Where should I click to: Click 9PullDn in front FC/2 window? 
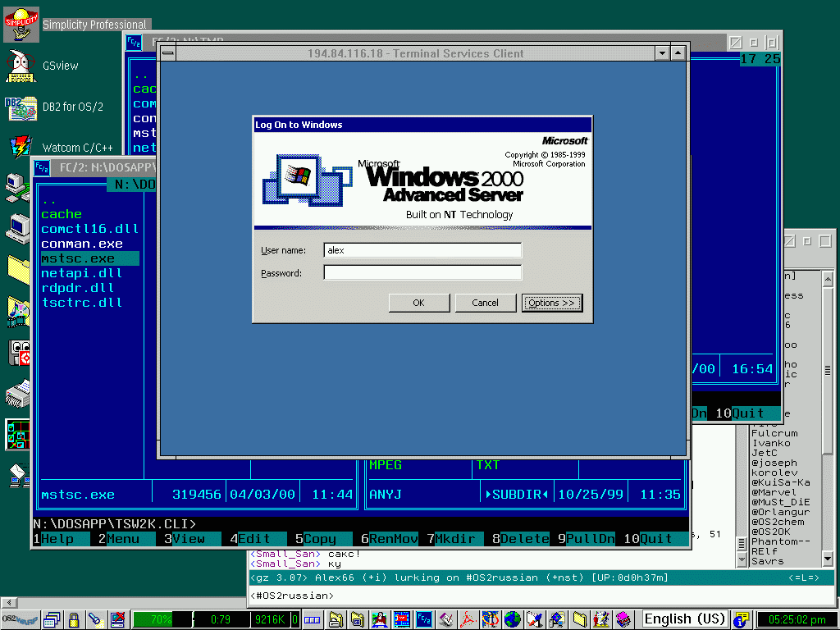click(586, 539)
